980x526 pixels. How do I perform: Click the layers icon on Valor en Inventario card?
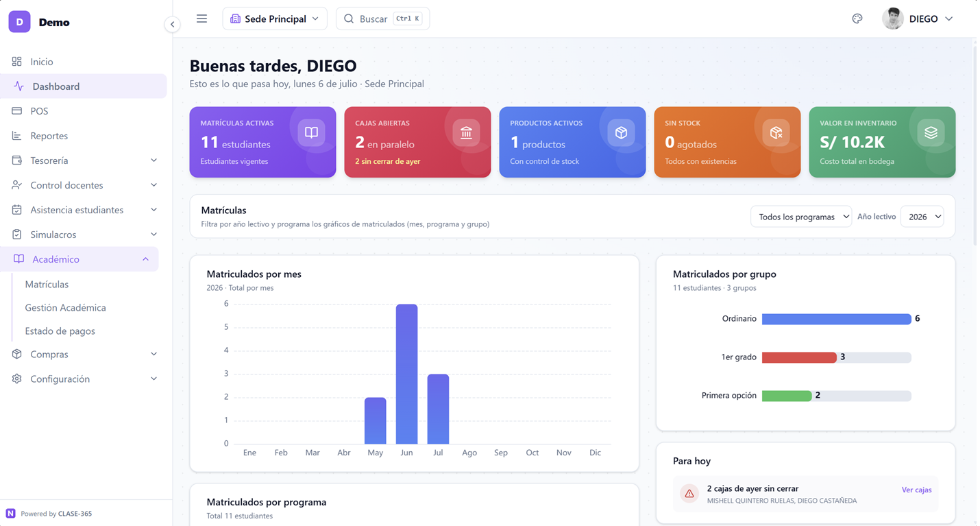pos(931,132)
